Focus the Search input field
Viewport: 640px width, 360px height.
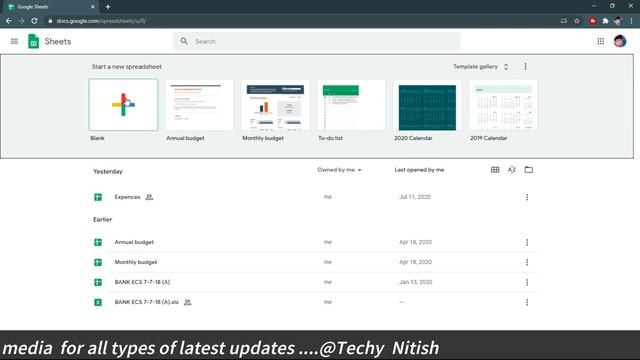point(317,41)
